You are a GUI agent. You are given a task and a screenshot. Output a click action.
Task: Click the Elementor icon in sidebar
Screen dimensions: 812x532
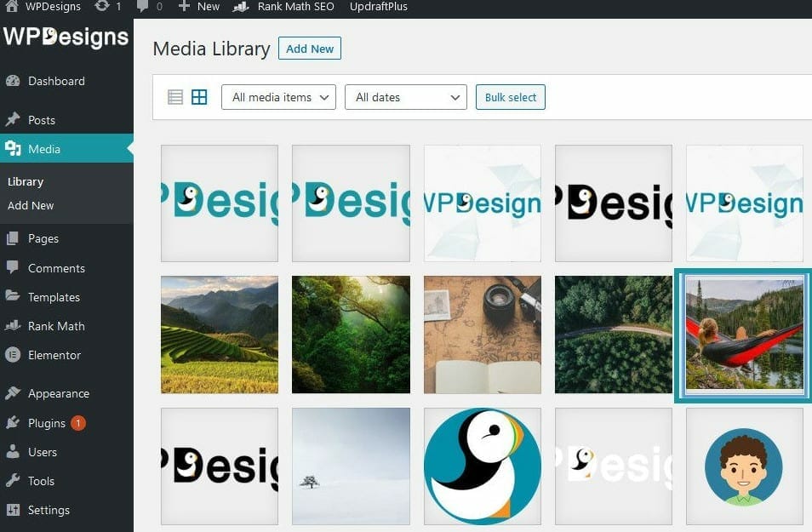13,355
